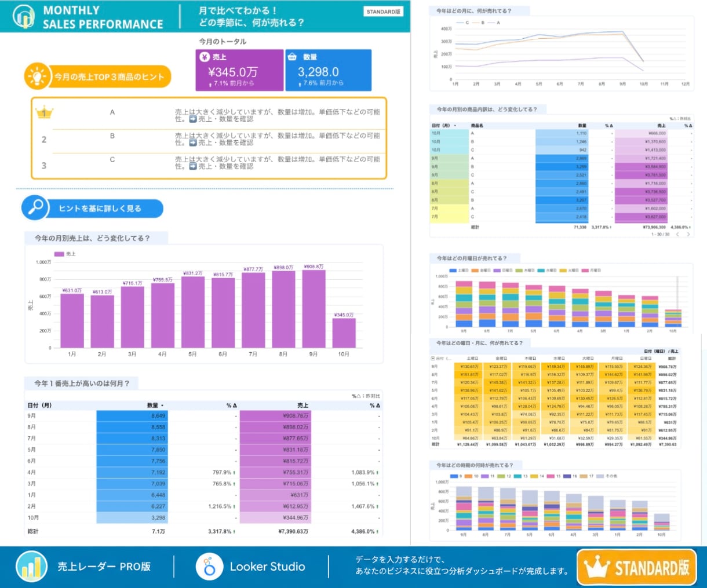The width and height of the screenshot is (707, 588).
Task: Click the magnifying glass icon
Action: (x=35, y=207)
